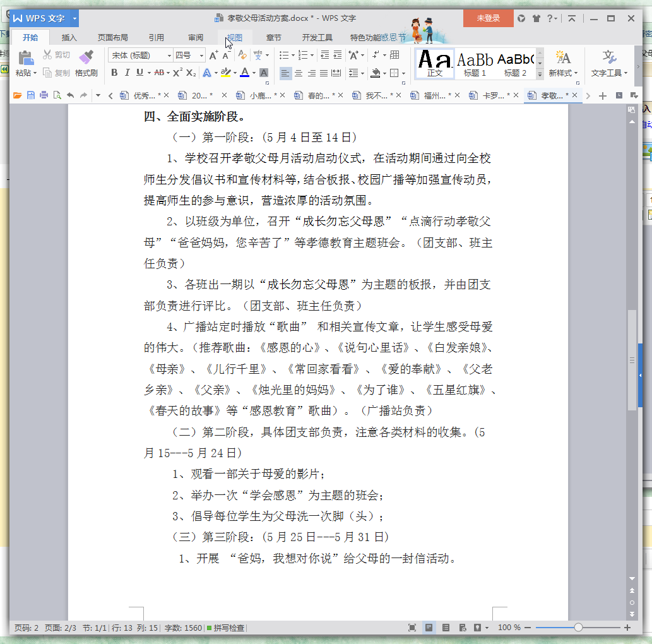The width and height of the screenshot is (652, 644).
Task: Click the Print icon
Action: point(44,95)
